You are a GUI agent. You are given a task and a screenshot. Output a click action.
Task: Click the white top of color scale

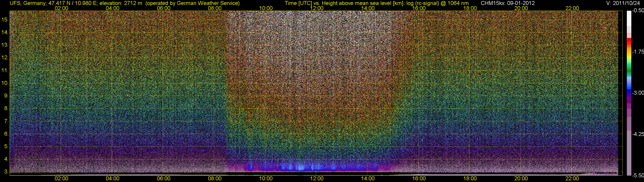[629, 18]
